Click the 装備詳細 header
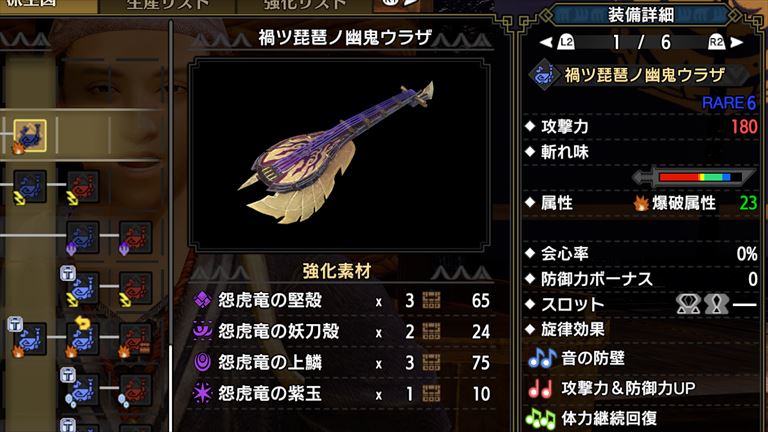The image size is (768, 432). coord(641,15)
